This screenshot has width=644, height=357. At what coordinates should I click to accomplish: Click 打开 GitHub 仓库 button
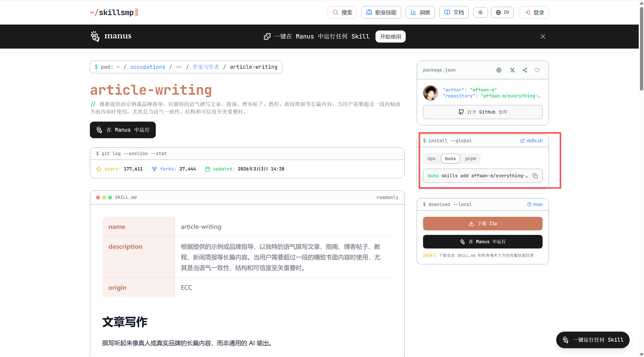coord(482,112)
